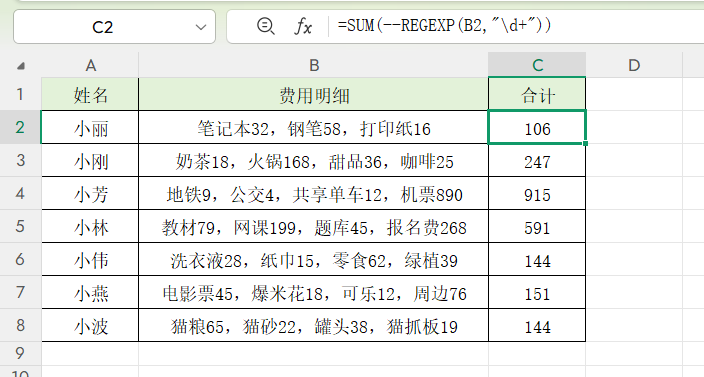Select column B header

(x=313, y=65)
